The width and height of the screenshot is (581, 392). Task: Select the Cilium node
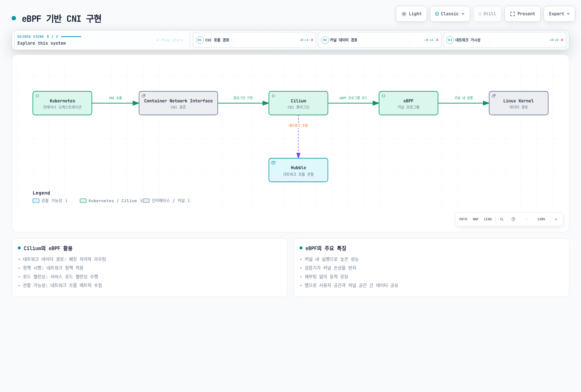(298, 103)
